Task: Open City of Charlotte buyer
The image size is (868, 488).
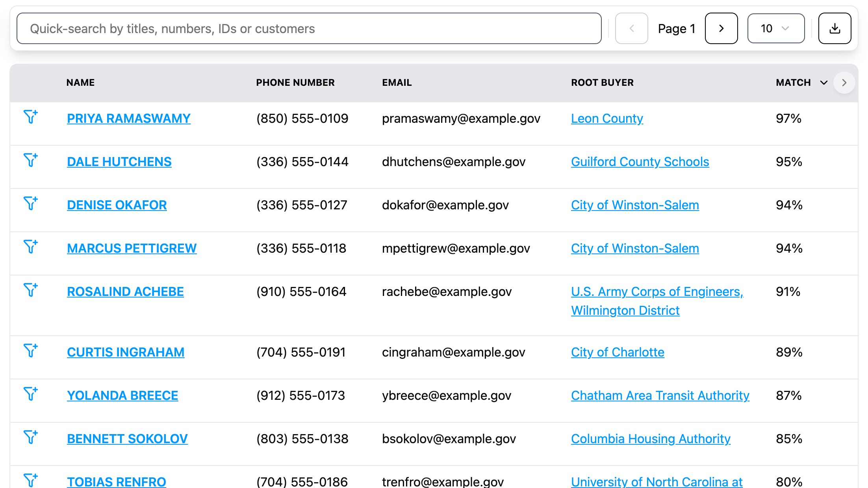Action: click(x=618, y=352)
